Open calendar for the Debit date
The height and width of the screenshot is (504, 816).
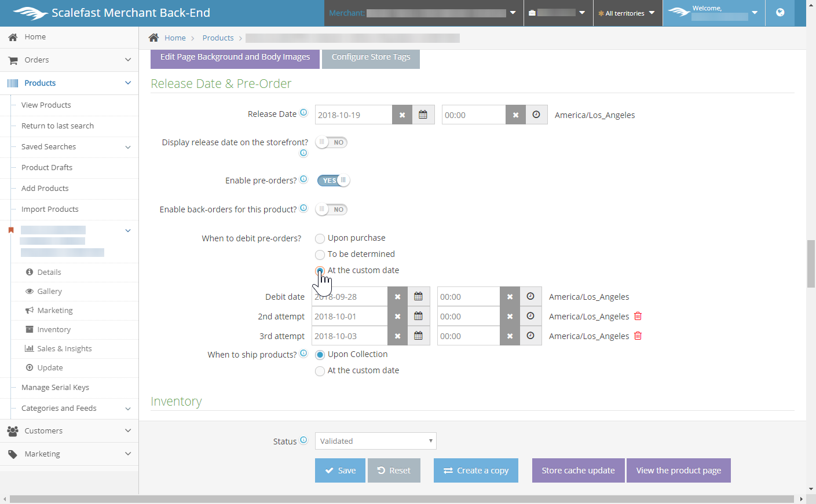pos(418,296)
